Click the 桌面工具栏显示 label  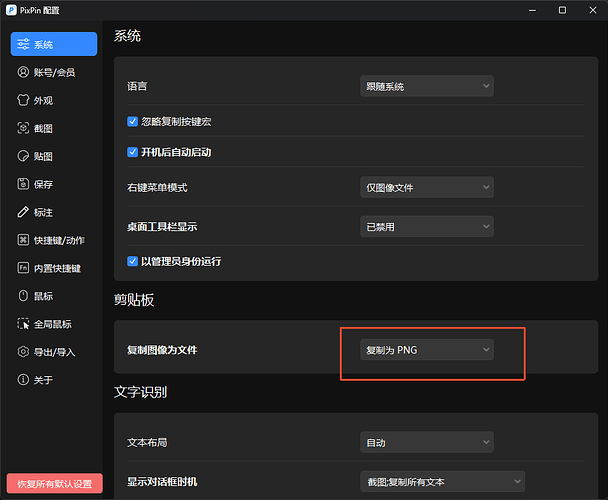pyautogui.click(x=162, y=227)
